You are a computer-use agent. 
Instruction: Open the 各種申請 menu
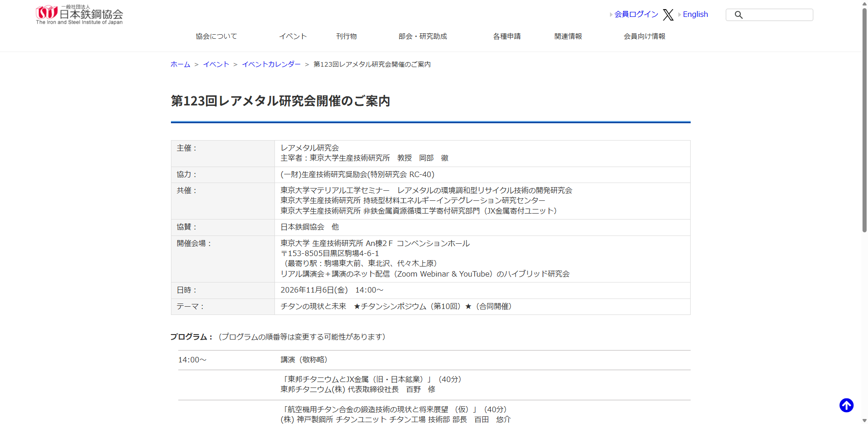(507, 36)
